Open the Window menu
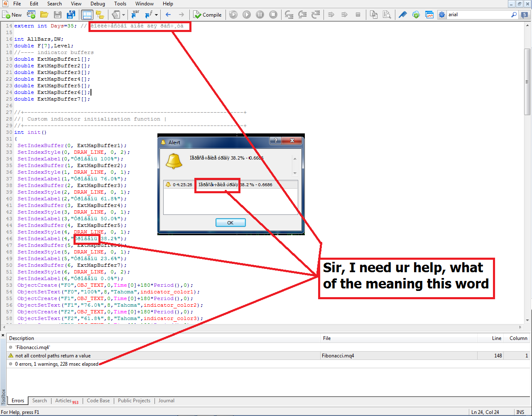Viewport: 532px width, 416px height. [145, 4]
